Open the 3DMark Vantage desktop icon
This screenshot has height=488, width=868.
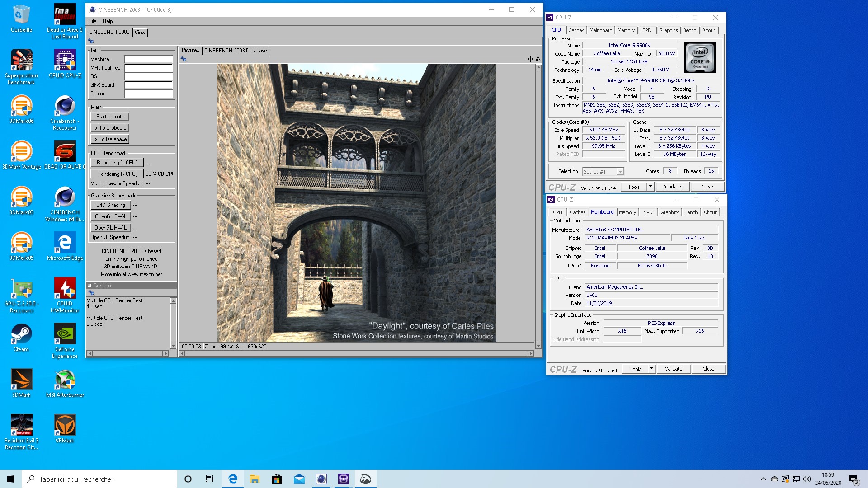click(x=21, y=155)
